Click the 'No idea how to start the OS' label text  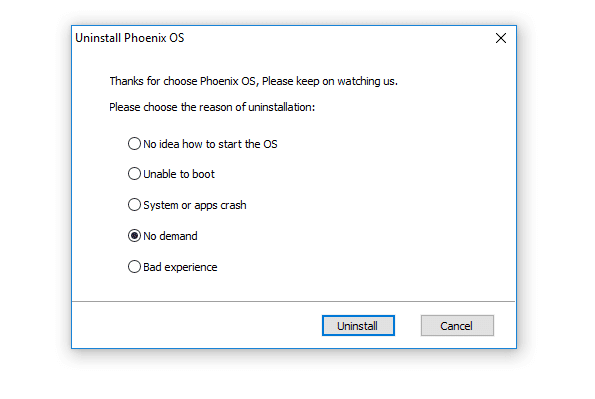[x=210, y=144]
